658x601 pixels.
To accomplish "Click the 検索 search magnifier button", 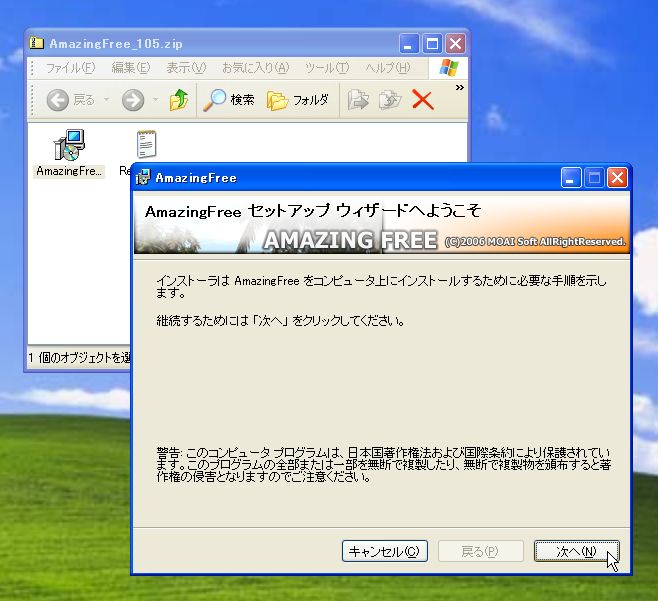I will pos(229,100).
